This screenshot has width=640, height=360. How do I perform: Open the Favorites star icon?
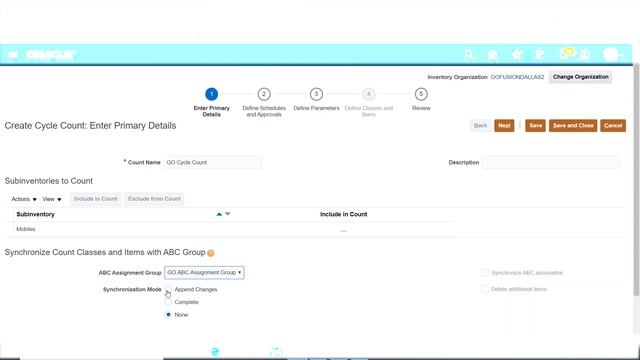coord(517,55)
